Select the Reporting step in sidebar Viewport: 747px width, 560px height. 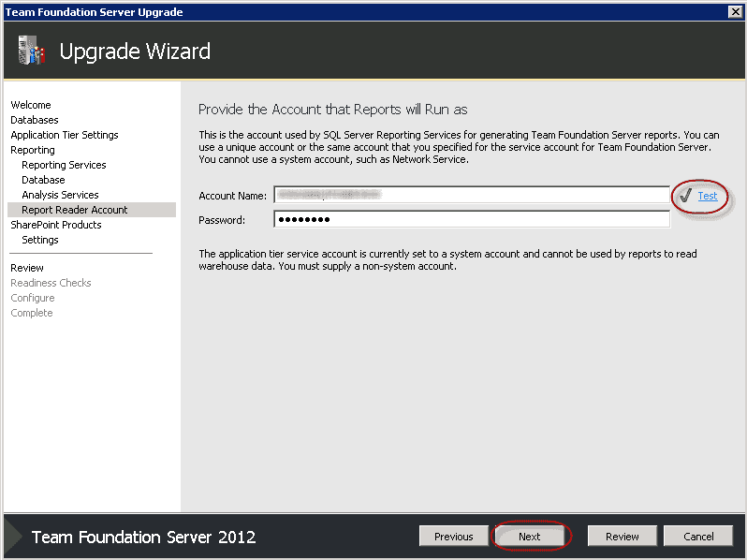(33, 150)
